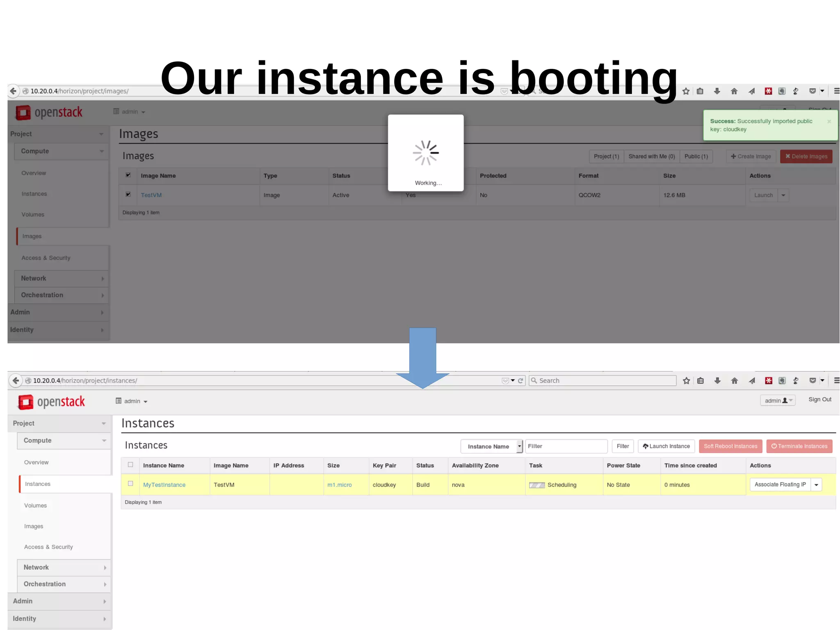Open the admin user menu near Sign Out

coord(778,401)
